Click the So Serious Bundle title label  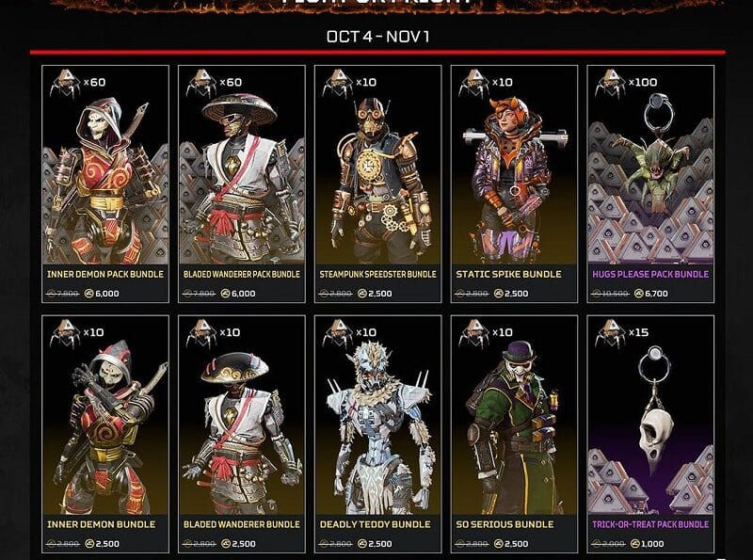pos(505,524)
